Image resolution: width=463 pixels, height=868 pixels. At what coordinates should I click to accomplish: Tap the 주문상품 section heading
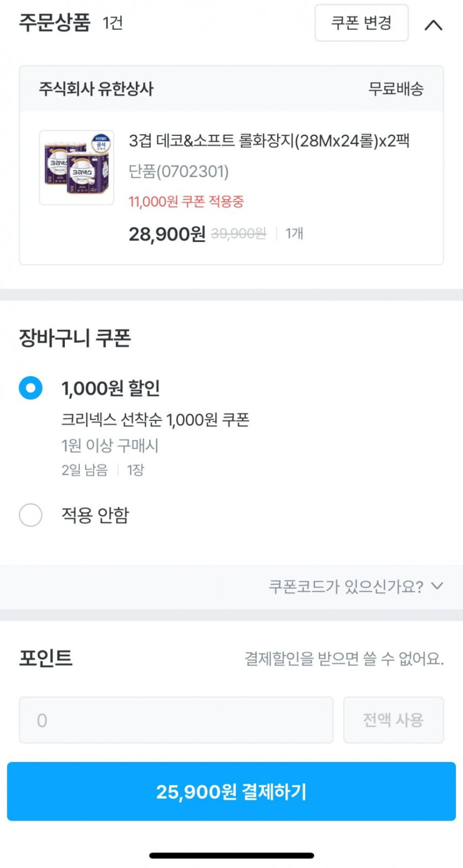54,24
